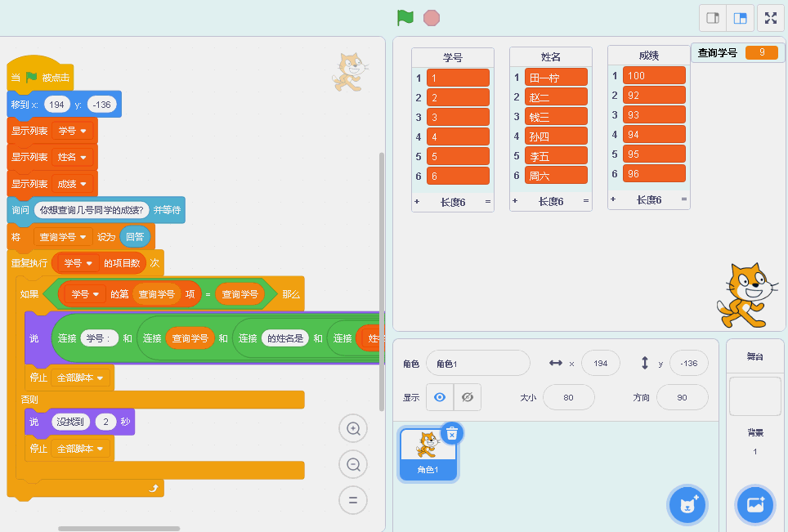This screenshot has height=532, width=788.
Task: Click the plus icon of 学号 list
Action: point(417,202)
